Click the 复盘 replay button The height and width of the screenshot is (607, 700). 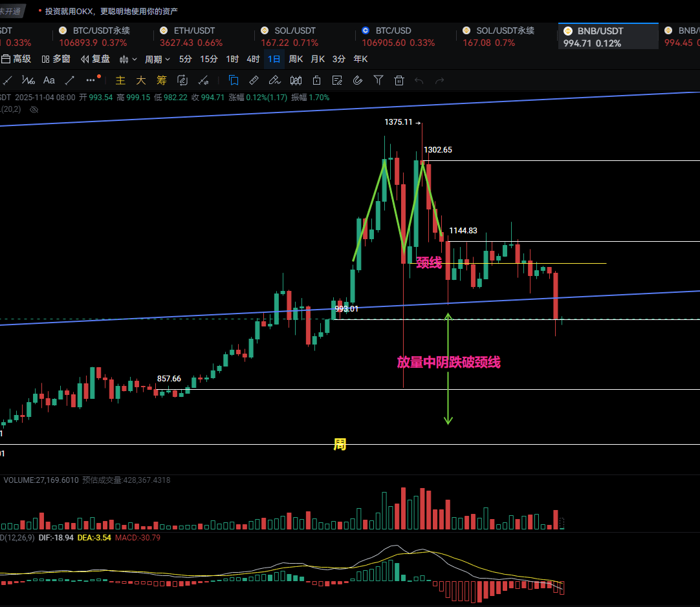pyautogui.click(x=95, y=59)
